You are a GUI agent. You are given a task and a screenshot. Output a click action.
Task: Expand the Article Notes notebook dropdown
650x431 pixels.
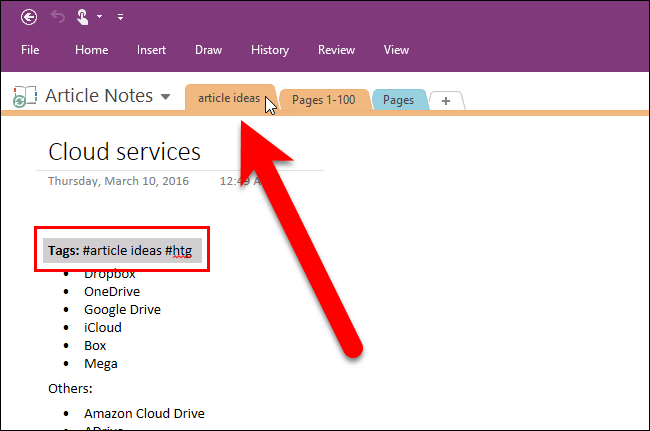(x=163, y=97)
